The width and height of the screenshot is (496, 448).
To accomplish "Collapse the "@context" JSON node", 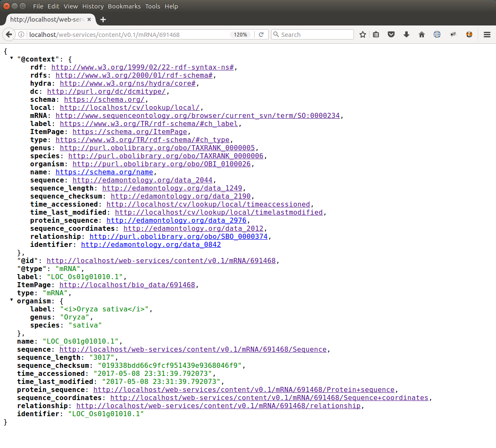I will point(11,58).
